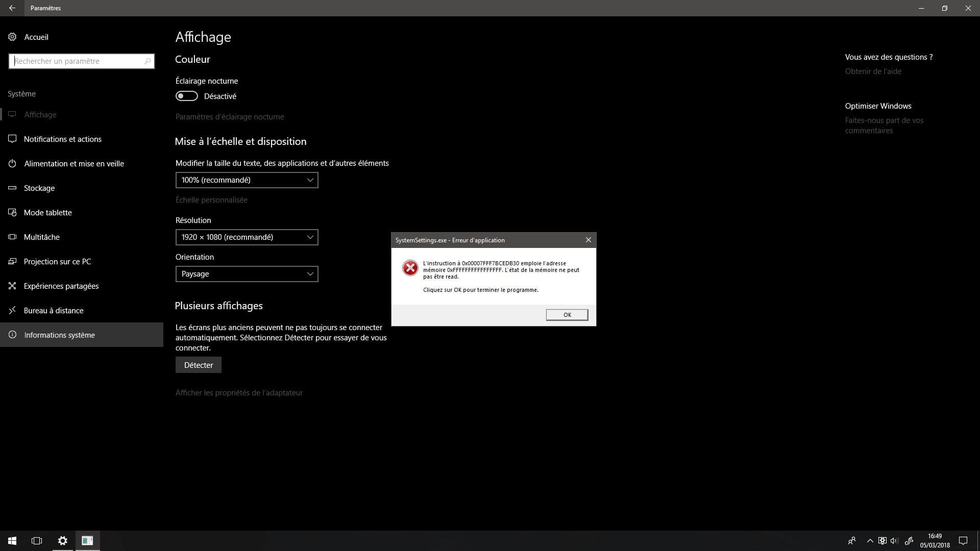The width and height of the screenshot is (980, 551).
Task: Open Projection sur ce PC section
Action: 57,261
